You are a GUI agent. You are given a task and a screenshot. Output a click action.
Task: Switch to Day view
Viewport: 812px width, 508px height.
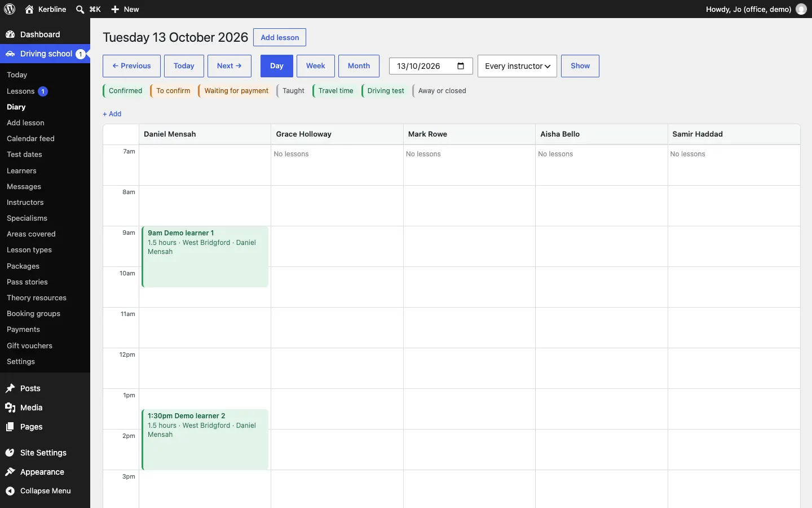pyautogui.click(x=277, y=66)
